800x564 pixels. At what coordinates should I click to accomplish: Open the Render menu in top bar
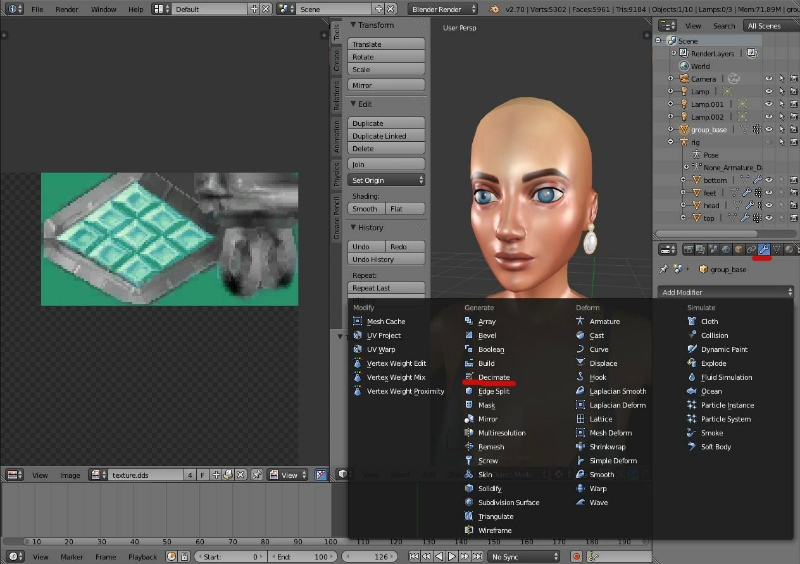point(67,9)
